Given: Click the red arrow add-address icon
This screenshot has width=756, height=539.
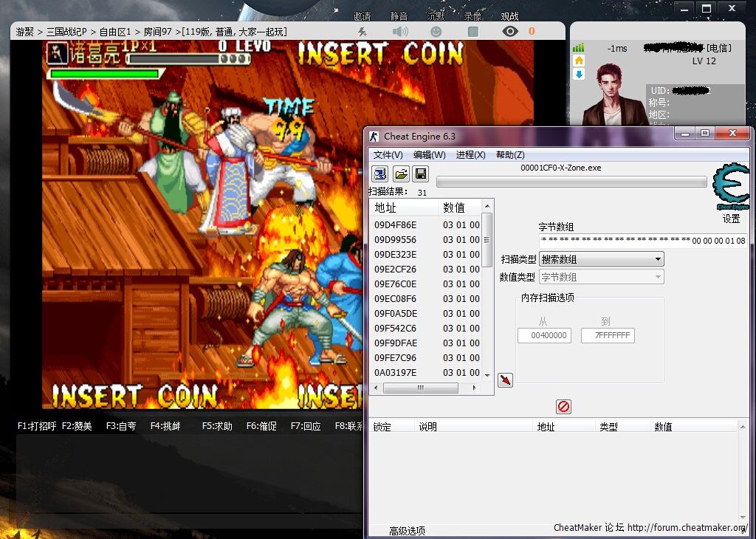Looking at the screenshot, I should coord(505,380).
